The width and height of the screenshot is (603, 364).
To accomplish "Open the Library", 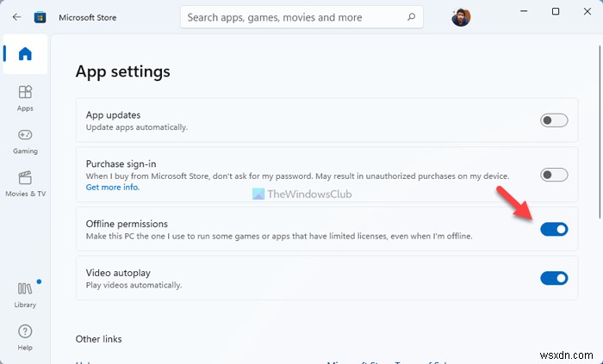I will pos(25,295).
